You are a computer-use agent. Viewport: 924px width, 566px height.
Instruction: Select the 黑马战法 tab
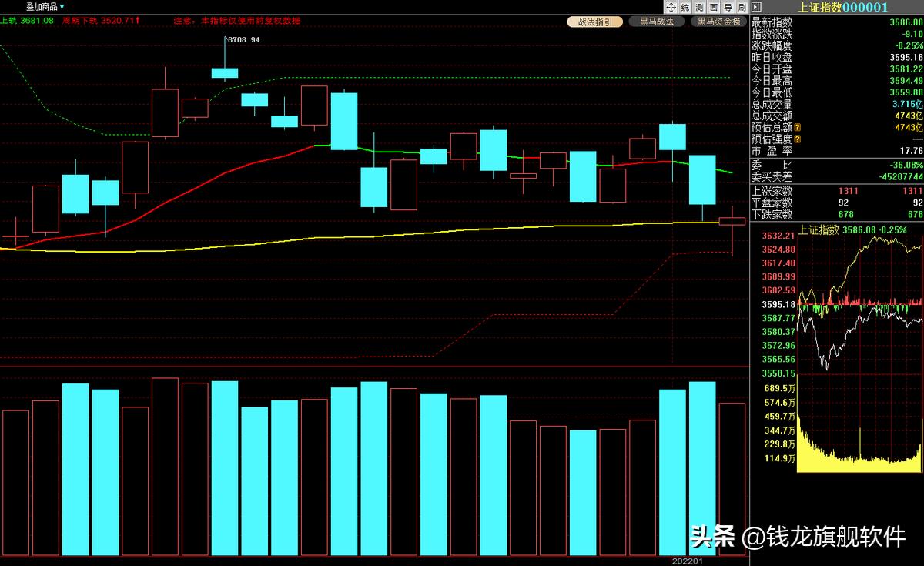pos(657,22)
